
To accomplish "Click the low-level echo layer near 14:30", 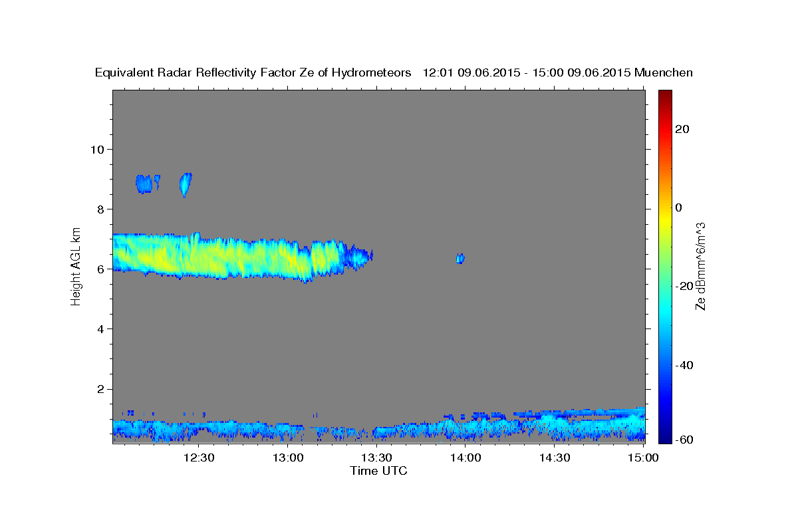I will coord(555,426).
